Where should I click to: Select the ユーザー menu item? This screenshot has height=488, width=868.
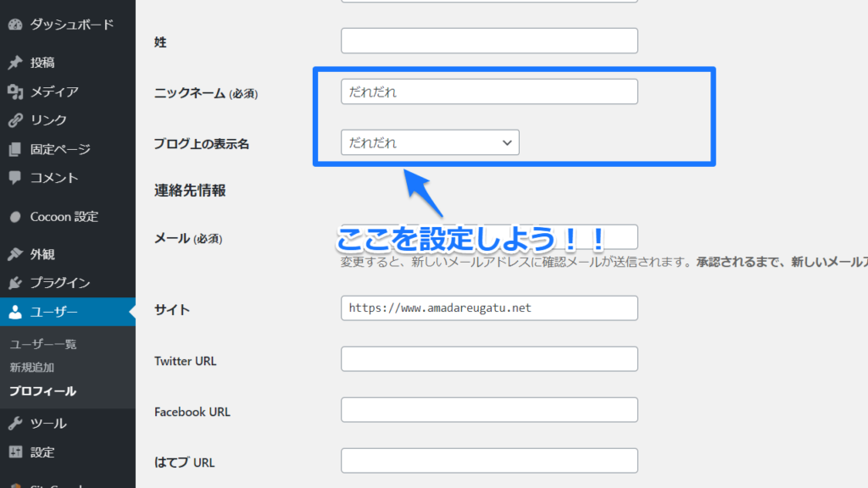[x=54, y=312]
